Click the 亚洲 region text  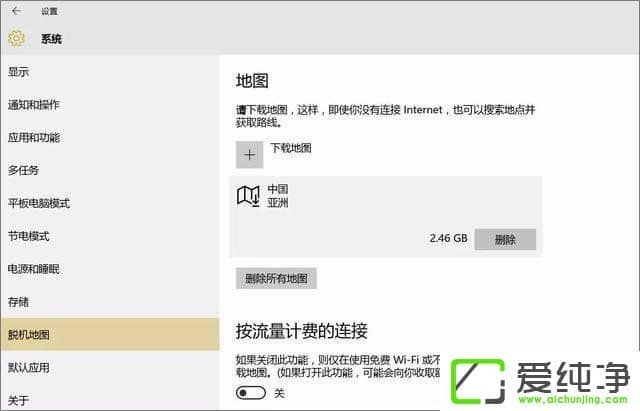tap(278, 202)
